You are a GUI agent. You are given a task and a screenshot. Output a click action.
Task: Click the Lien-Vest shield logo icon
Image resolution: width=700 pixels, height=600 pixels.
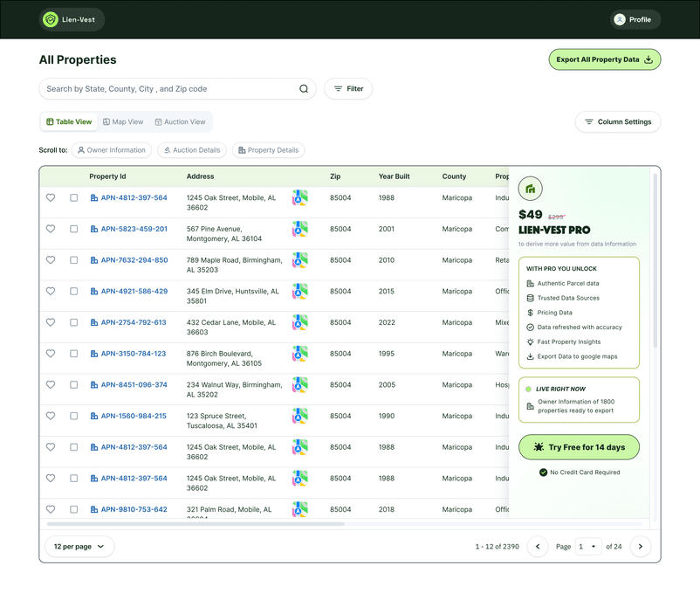51,19
